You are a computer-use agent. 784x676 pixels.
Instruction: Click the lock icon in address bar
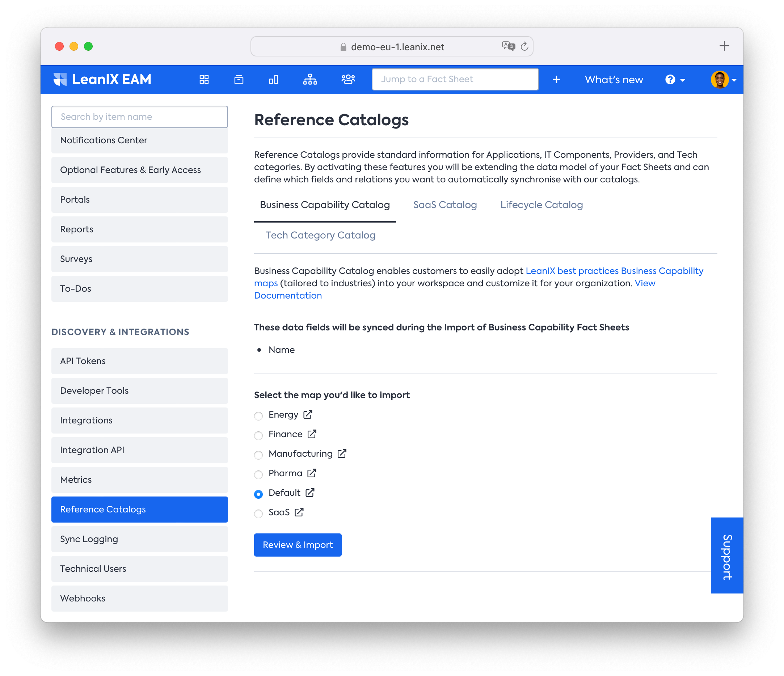point(343,47)
